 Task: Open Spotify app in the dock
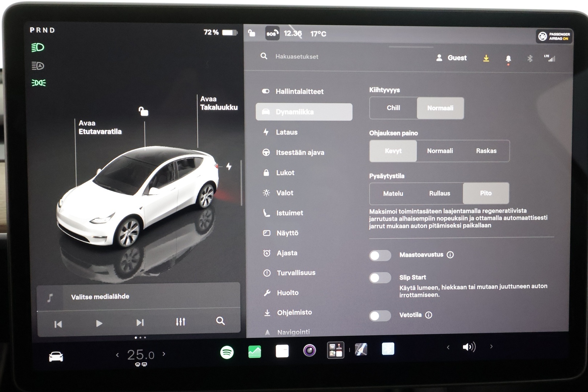[227, 352]
